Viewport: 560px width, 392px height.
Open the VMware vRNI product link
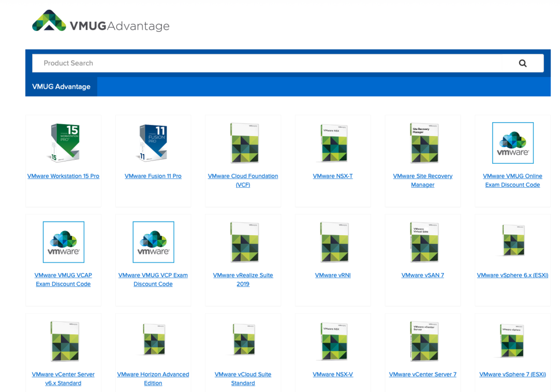coord(333,275)
